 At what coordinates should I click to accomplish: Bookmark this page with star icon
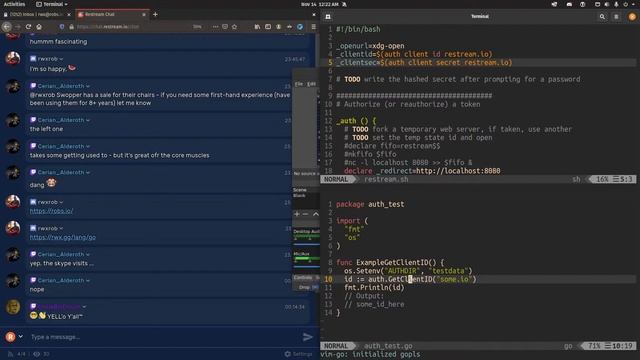234,27
